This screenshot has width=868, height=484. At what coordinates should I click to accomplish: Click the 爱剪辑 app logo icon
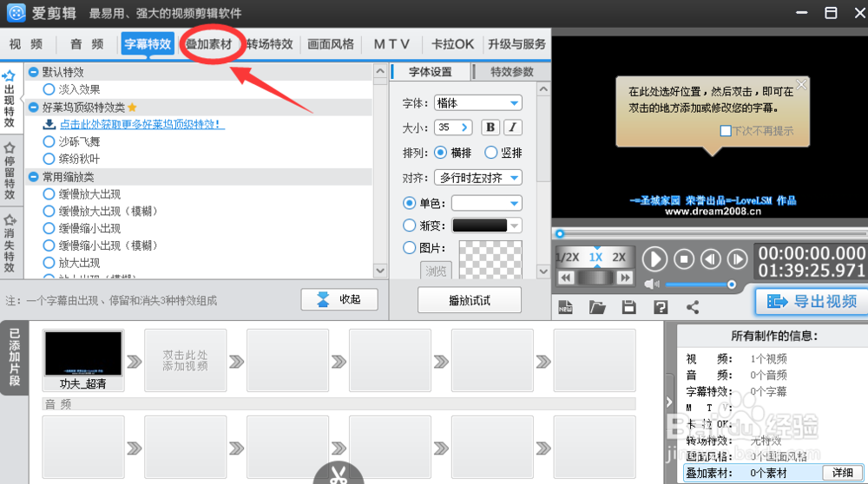pos(16,13)
